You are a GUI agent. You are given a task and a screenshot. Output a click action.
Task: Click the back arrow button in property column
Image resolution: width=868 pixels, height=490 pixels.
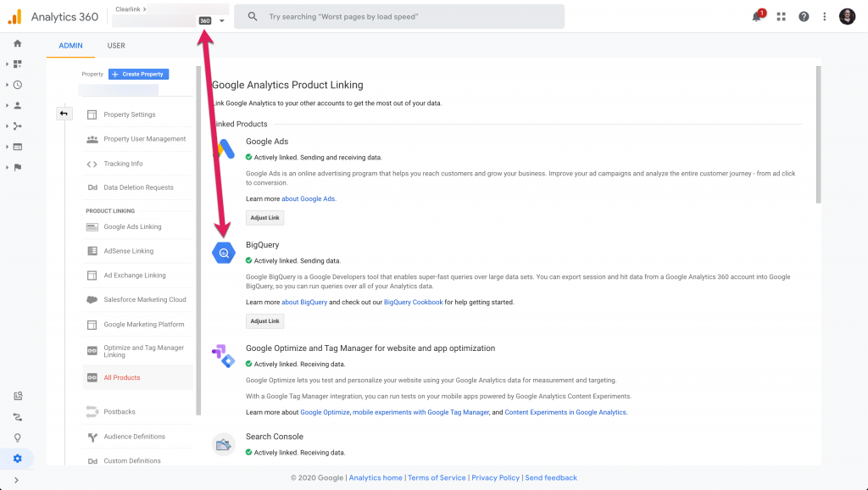[64, 114]
